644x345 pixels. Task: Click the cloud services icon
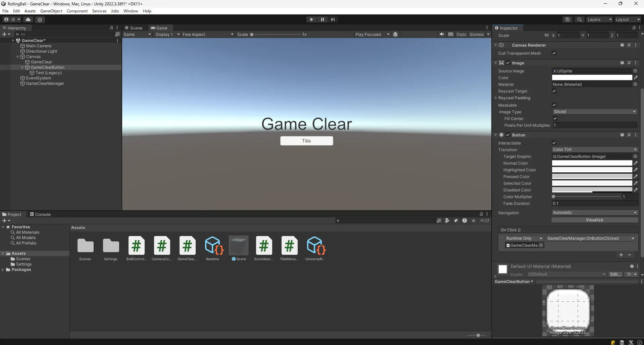click(28, 19)
